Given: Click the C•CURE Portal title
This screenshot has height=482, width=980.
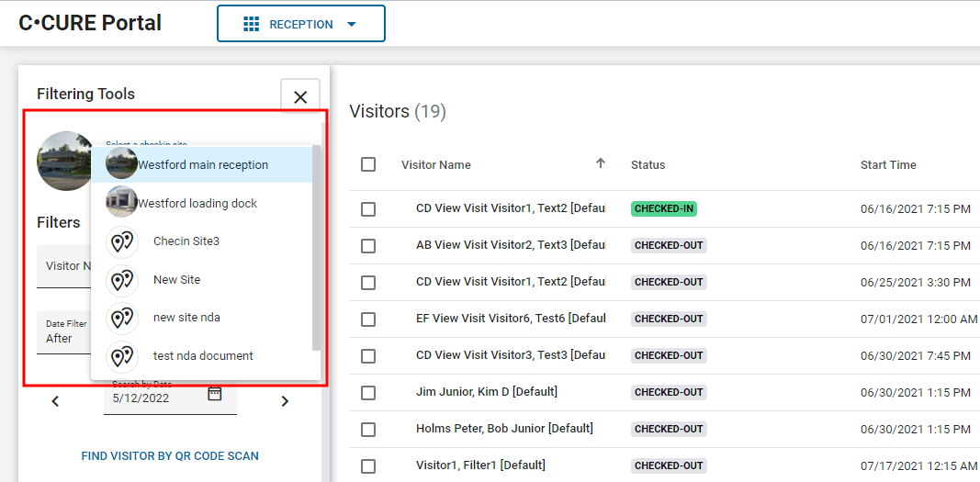Looking at the screenshot, I should click(90, 23).
